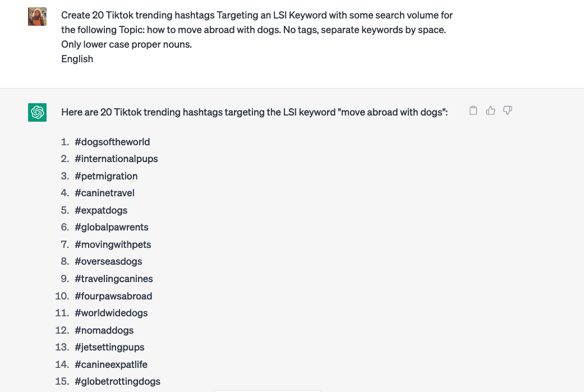This screenshot has width=584, height=392.
Task: Click the #movingwithpets hashtag
Action: coord(113,245)
